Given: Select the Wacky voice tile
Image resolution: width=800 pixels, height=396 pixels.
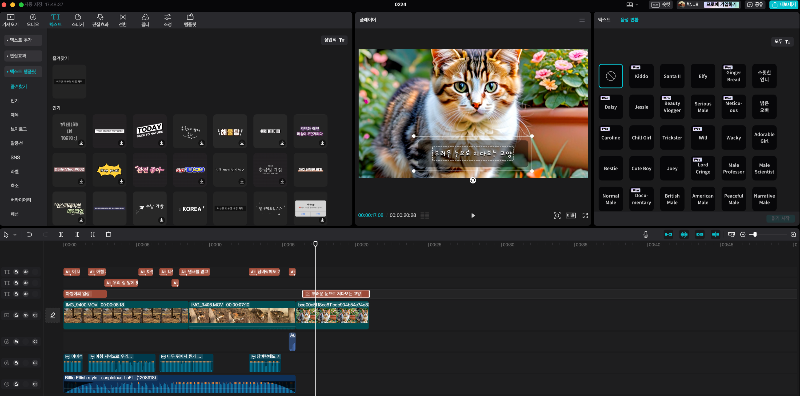Looking at the screenshot, I should 734,137.
